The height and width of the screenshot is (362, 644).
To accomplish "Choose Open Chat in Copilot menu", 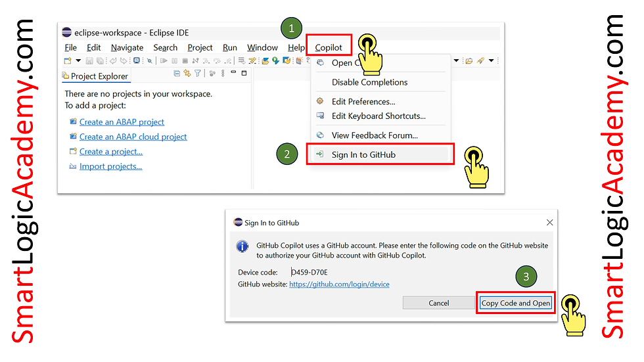I will [380, 63].
